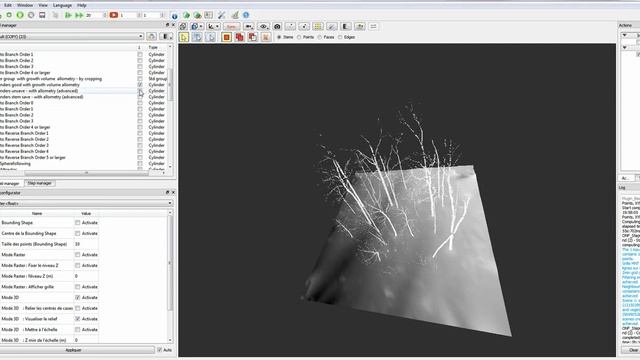Open the Window menu
Viewport: 640px width, 360px height.
[25, 5]
